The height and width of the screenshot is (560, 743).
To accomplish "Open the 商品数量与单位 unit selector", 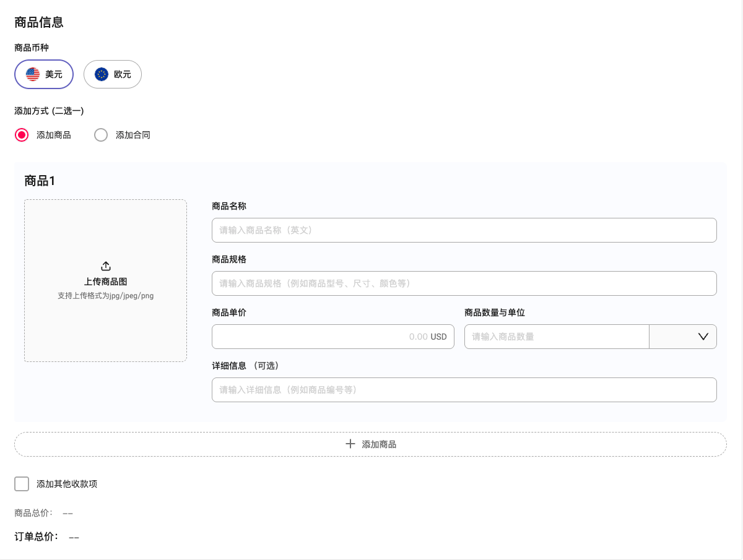I will (682, 337).
